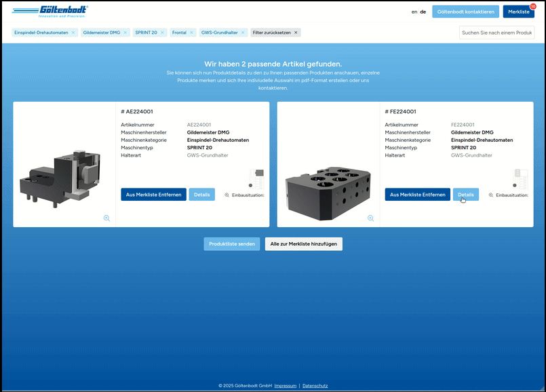
Task: Open Einbausituation thumbnail of FE224001
Action: coord(521,178)
